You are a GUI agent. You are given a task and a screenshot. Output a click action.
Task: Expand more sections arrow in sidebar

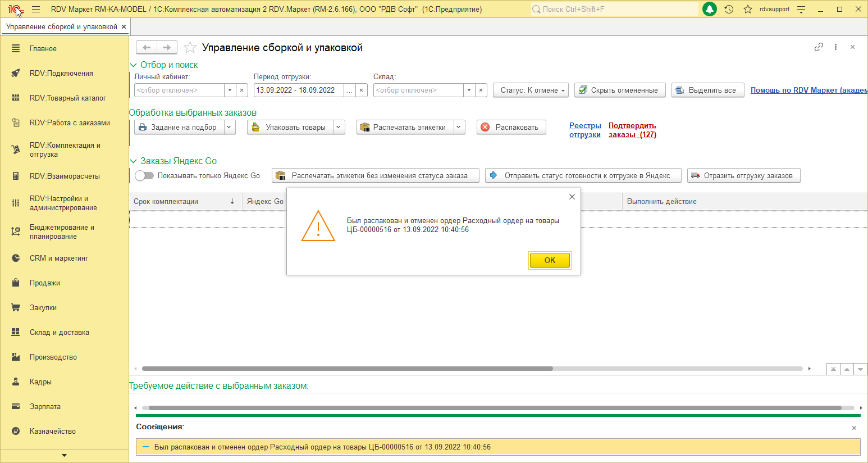[64, 456]
